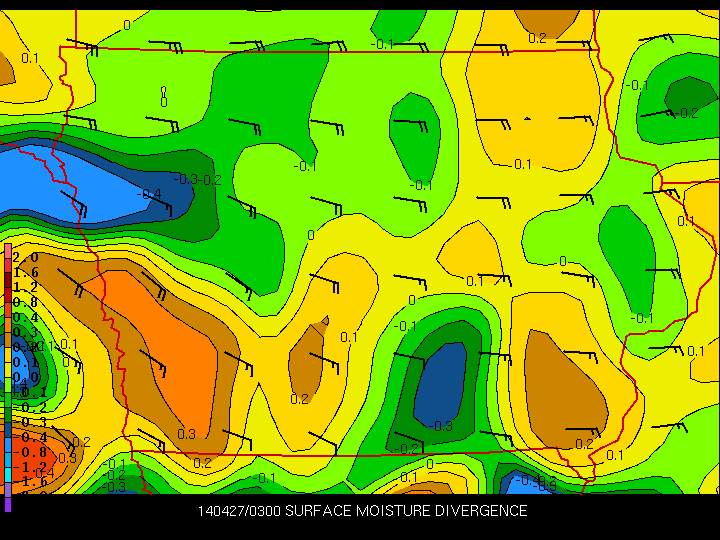Select the pink top swatch of the legend
The width and height of the screenshot is (720, 540).
pyautogui.click(x=7, y=251)
